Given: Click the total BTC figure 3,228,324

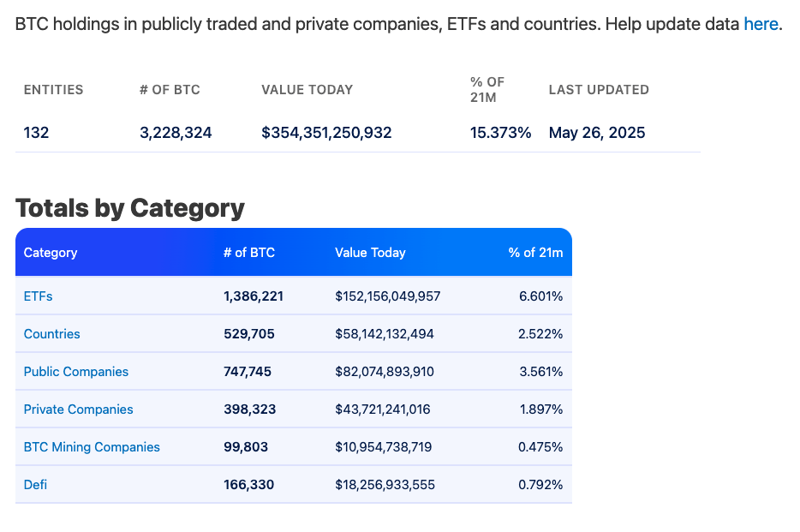Looking at the screenshot, I should pos(176,133).
